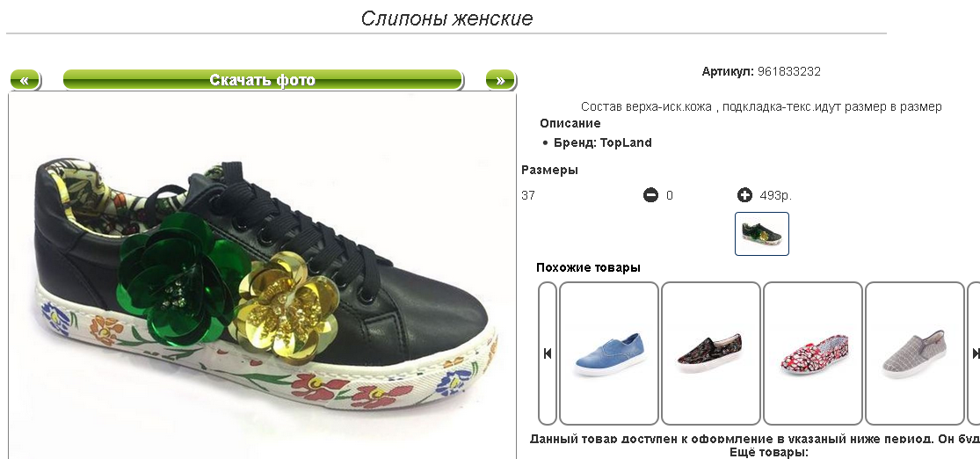
Task: Click the main sneaker product photo
Action: pos(263,276)
